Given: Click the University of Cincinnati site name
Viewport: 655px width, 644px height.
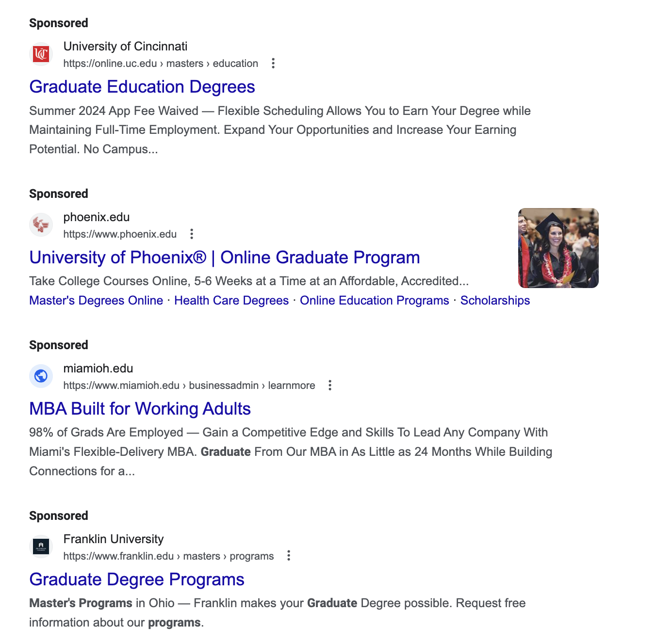Looking at the screenshot, I should click(x=125, y=47).
